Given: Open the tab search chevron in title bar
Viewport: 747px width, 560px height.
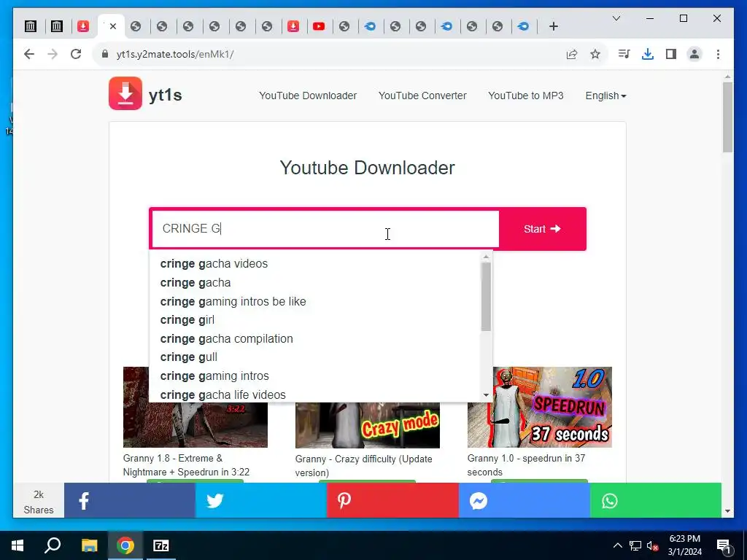Looking at the screenshot, I should point(616,18).
